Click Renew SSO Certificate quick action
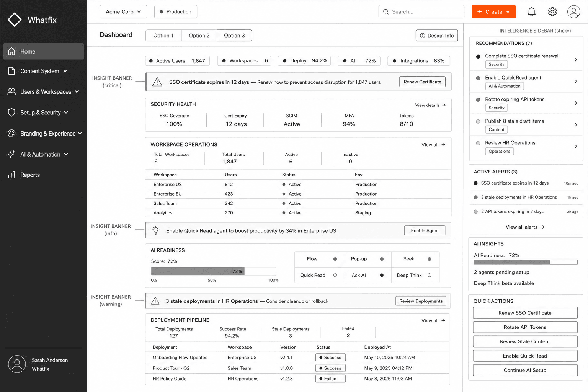Viewport: 588px width, 392px height. pyautogui.click(x=525, y=313)
